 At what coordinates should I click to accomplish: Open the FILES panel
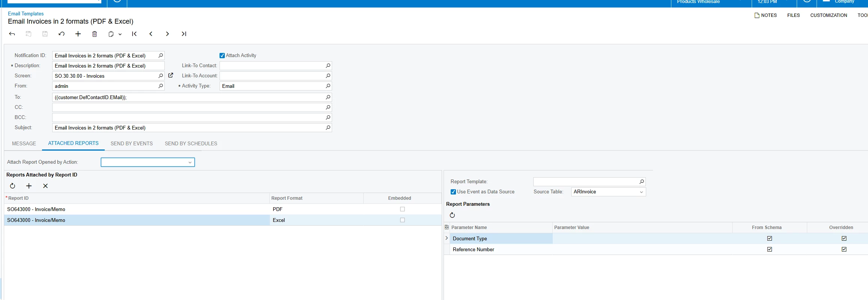793,15
